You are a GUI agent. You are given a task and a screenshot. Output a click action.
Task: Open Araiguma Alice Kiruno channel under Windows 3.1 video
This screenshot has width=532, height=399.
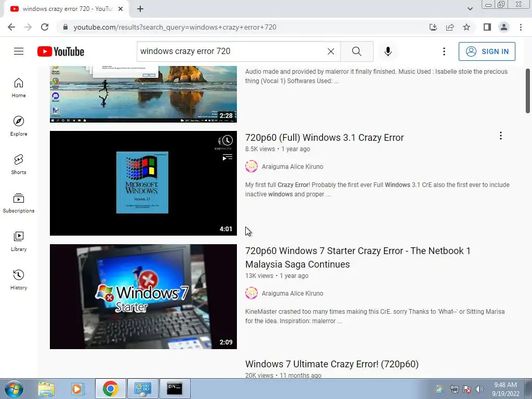click(292, 167)
